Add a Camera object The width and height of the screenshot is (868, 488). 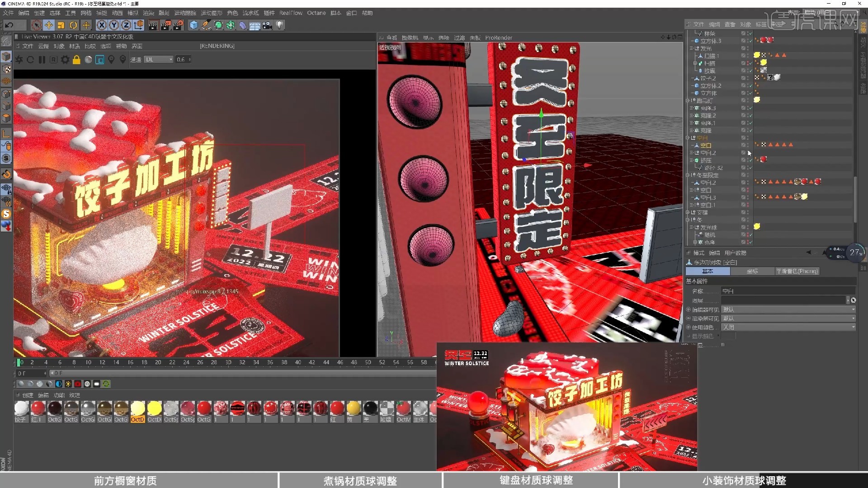point(267,25)
